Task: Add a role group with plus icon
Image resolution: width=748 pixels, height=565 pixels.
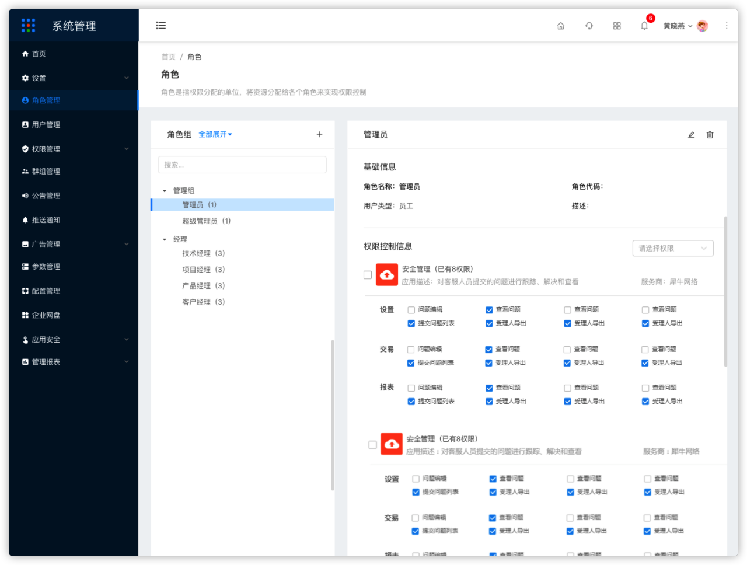Action: coord(319,135)
